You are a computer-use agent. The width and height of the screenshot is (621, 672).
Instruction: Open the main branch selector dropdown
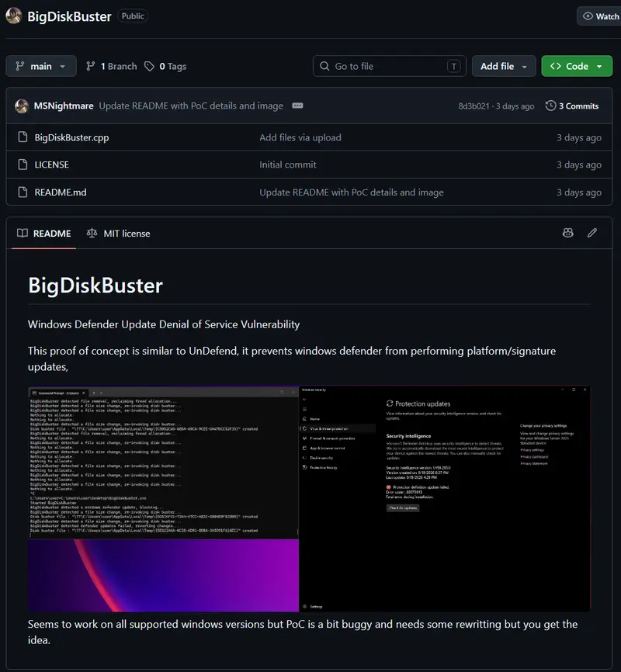pos(41,66)
